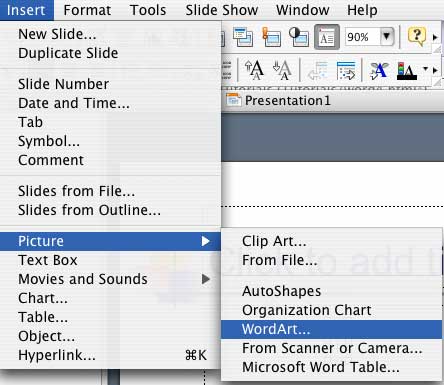This screenshot has width=444, height=385.
Task: Toggle the Show Formatting toolbar button
Action: click(327, 37)
